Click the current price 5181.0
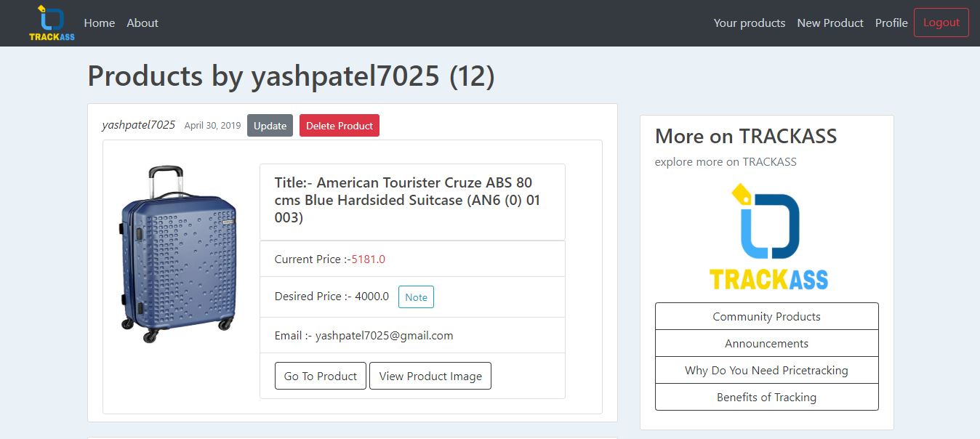The width and height of the screenshot is (980, 439). 369,259
